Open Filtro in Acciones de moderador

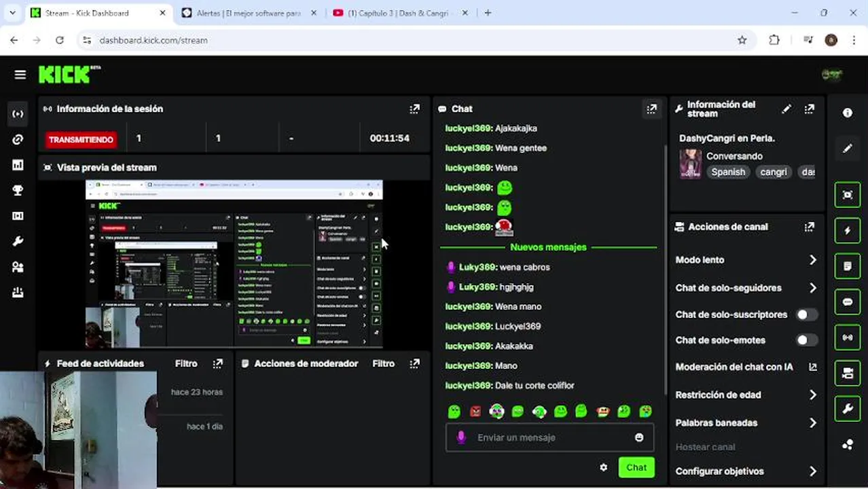pos(383,363)
